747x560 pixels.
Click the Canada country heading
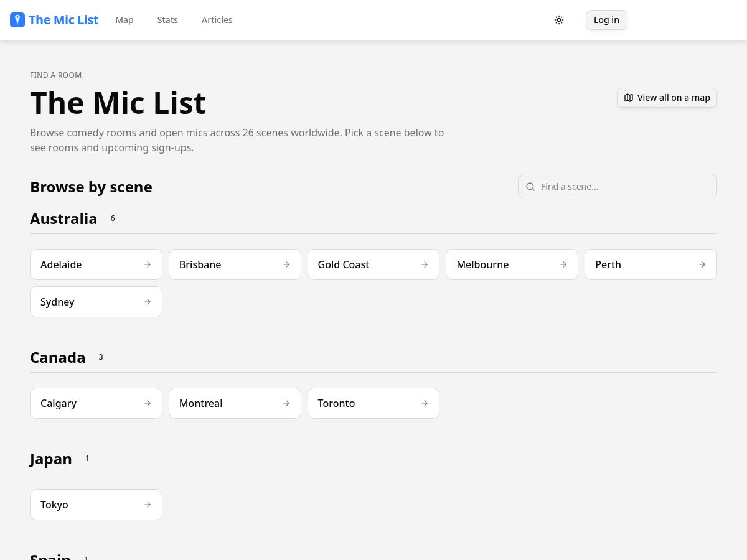tap(58, 357)
